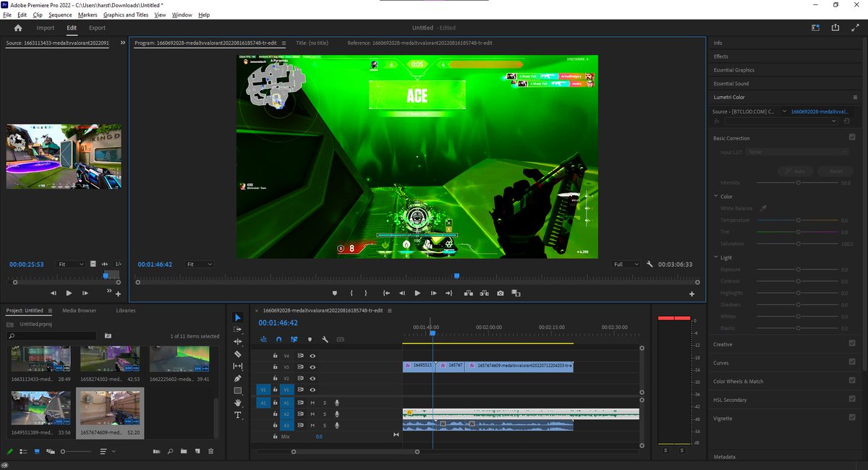Toggle track output eye for V2
Viewport: 868px width, 470px height.
click(313, 378)
